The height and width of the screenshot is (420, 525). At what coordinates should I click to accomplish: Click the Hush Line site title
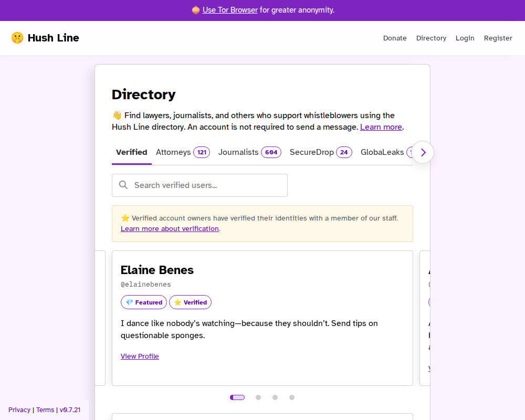tap(53, 38)
